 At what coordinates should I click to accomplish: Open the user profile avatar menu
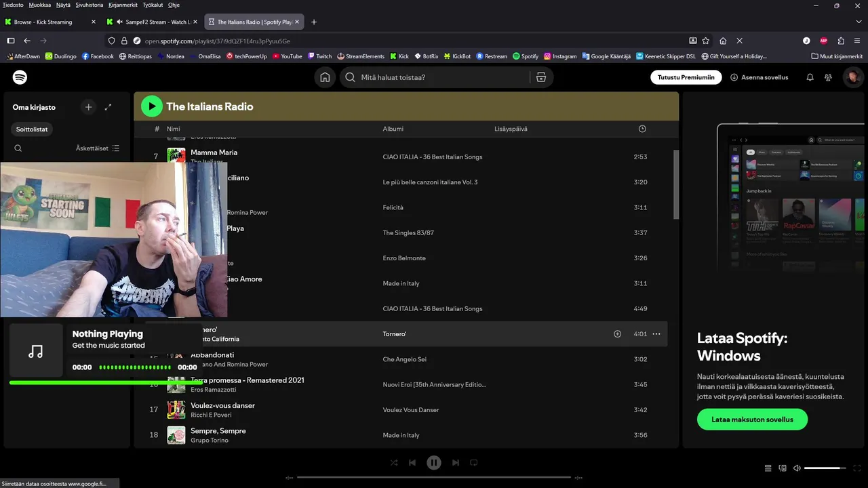pos(852,77)
